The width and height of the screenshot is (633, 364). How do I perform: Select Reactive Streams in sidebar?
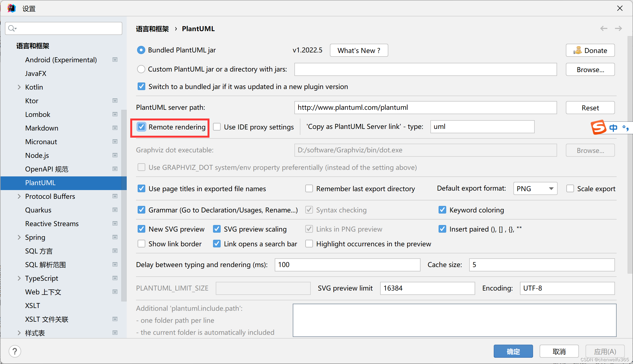tap(52, 224)
